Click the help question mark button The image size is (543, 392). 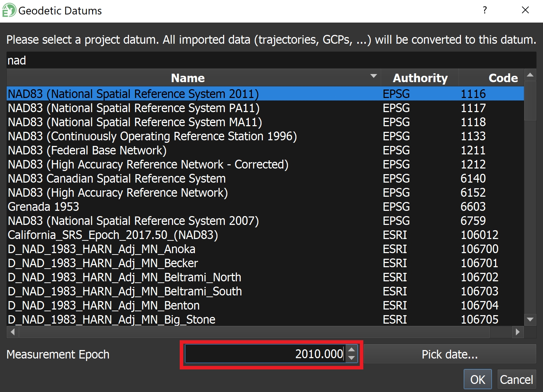(485, 10)
